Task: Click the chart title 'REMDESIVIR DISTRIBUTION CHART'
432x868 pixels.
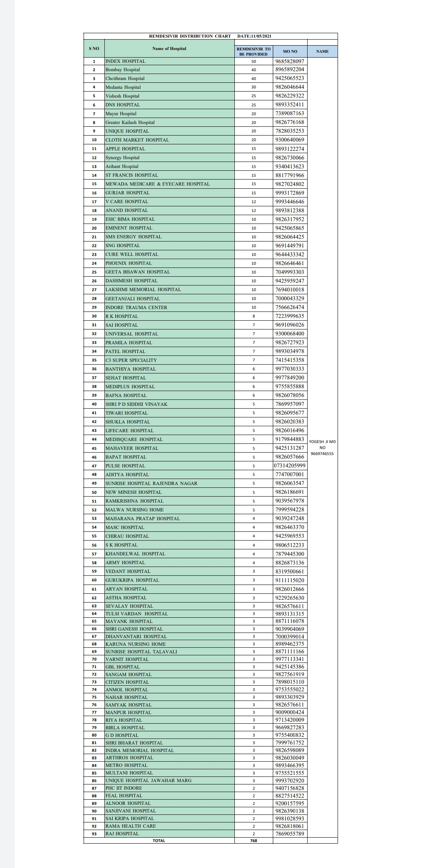Action: pos(190,36)
